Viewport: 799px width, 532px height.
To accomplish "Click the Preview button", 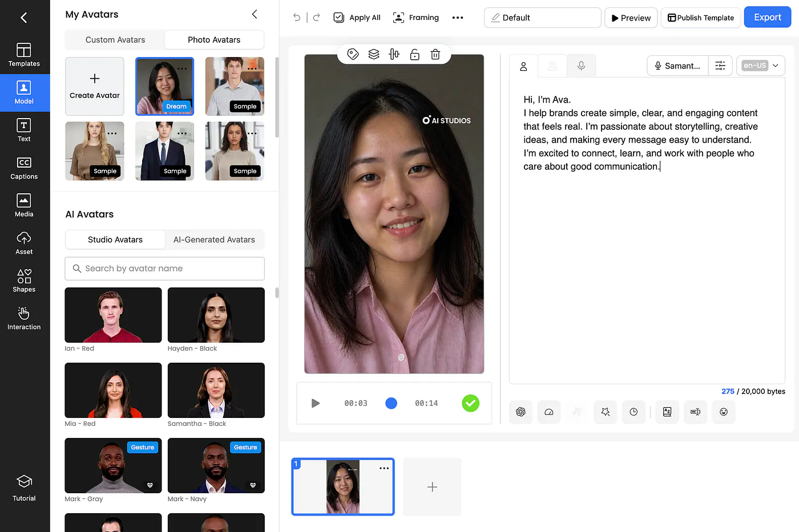I will click(631, 18).
